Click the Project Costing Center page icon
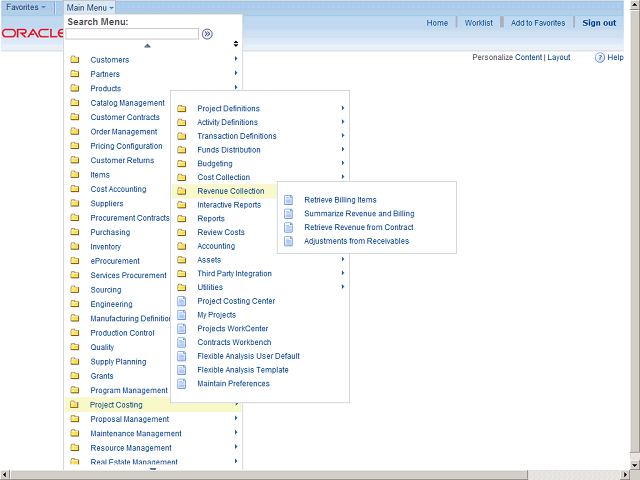Viewport: 640px width, 480px height. click(181, 301)
